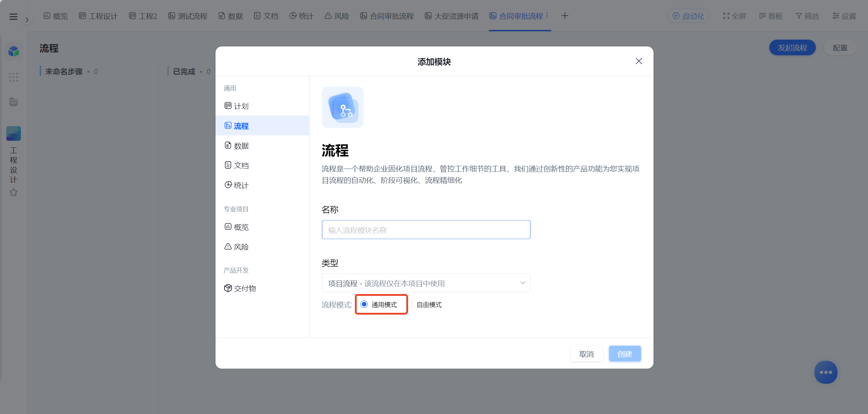Select 统计 module in dialog list
The width and height of the screenshot is (868, 414).
262,185
